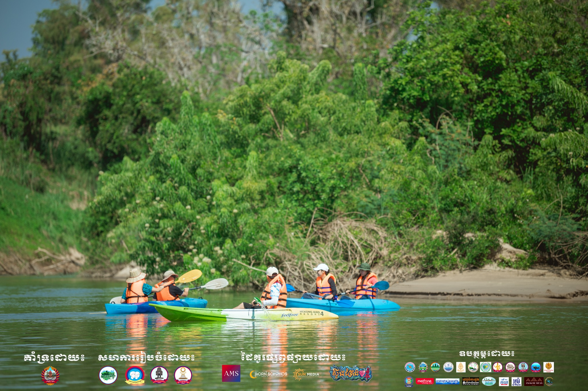Click the Angkor Meas hotel logo
Screen dimensions: 588x391
click(x=534, y=382)
